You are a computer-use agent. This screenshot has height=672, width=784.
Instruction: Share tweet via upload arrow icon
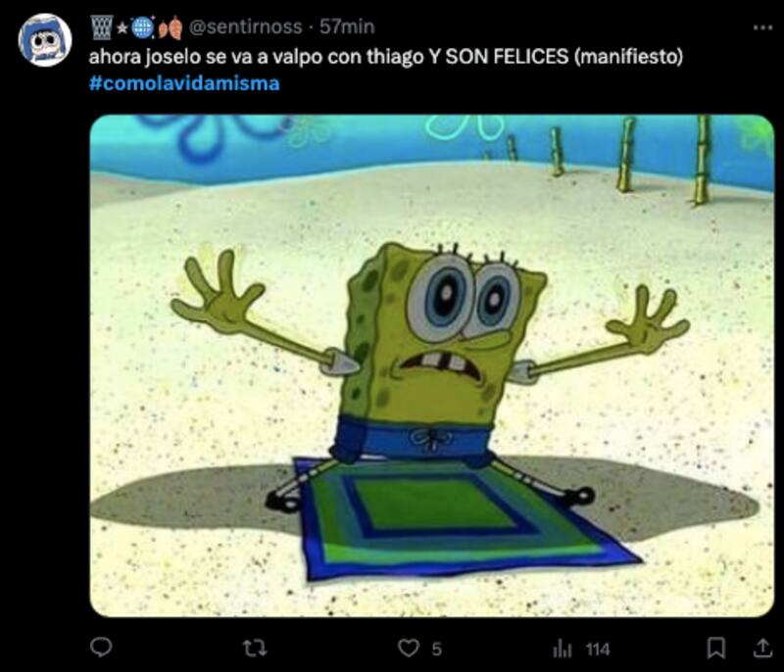point(762,648)
